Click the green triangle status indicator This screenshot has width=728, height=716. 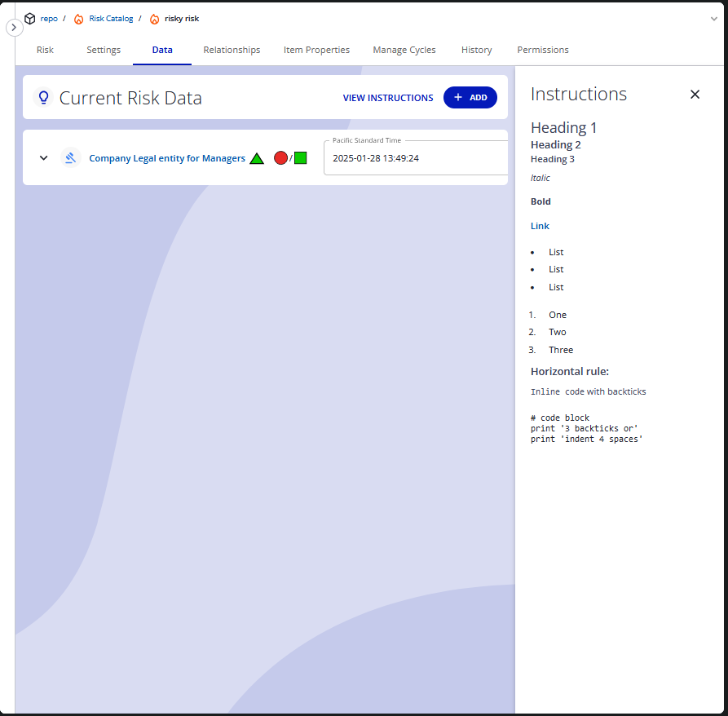click(x=257, y=158)
